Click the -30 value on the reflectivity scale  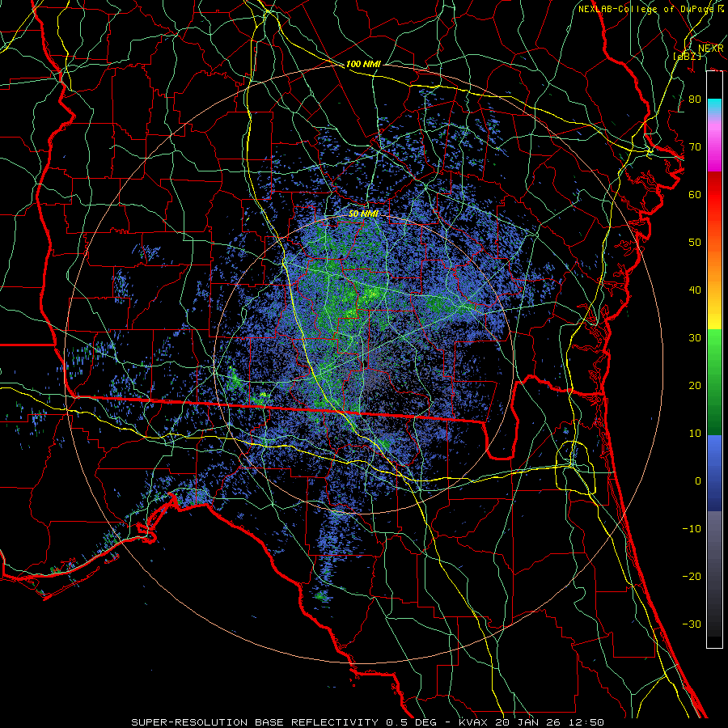[x=692, y=624]
